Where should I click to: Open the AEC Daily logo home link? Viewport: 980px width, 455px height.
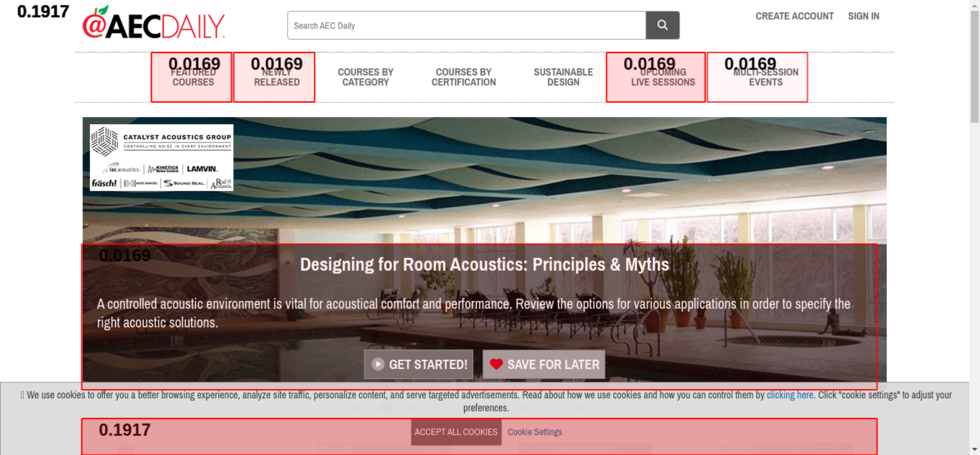click(154, 23)
